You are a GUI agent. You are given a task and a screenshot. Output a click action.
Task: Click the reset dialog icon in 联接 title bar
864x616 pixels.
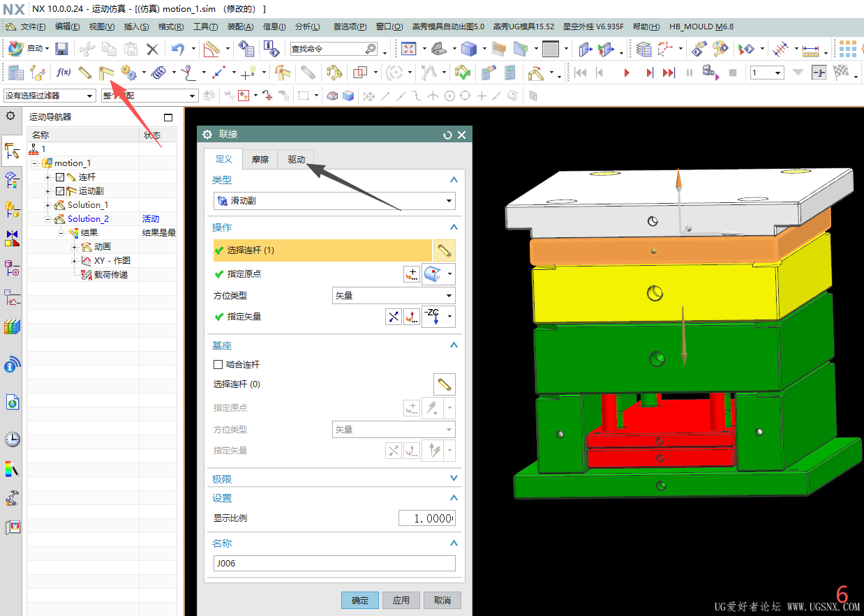(447, 135)
